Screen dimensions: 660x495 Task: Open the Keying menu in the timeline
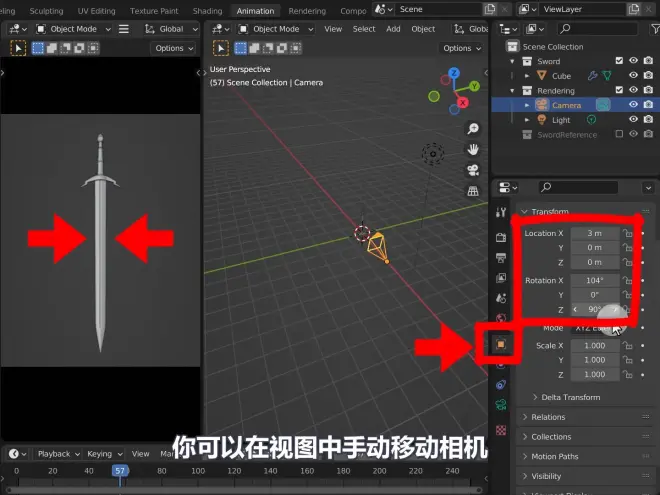pos(104,454)
